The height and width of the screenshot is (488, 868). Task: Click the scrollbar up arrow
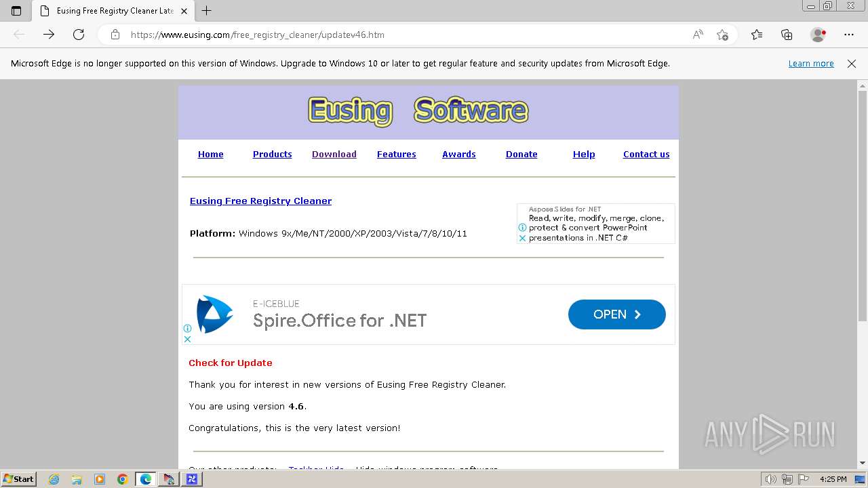(x=863, y=85)
